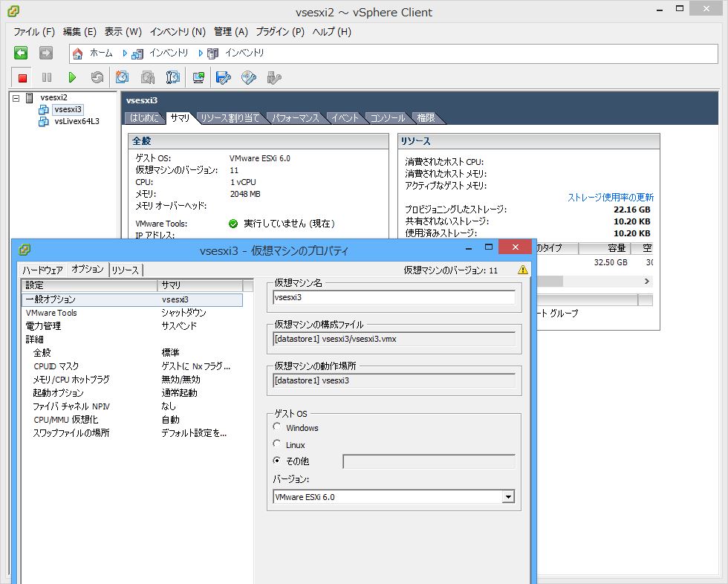Click the vSphere Client title bar icon
The width and height of the screenshot is (728, 584).
coord(14,11)
